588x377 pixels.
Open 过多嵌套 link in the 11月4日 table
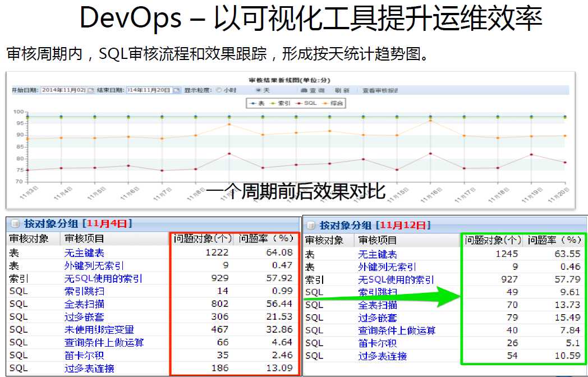pyautogui.click(x=84, y=316)
